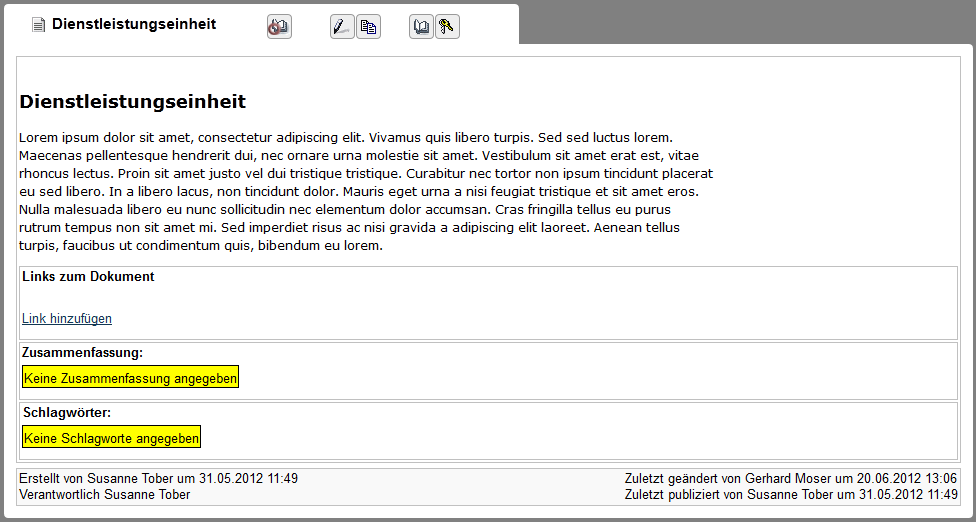Click the Schlagwörter: section label
The image size is (976, 522).
click(x=66, y=412)
